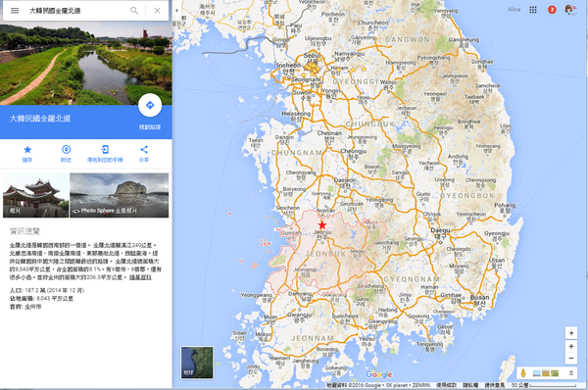
Task: Click the 資訊總覽 section heading
Action: tap(24, 231)
